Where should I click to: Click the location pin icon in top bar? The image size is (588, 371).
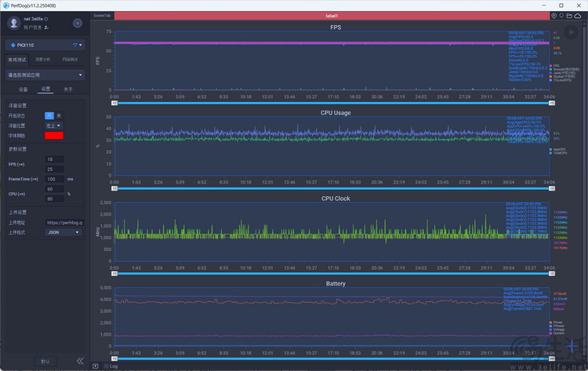[554, 16]
